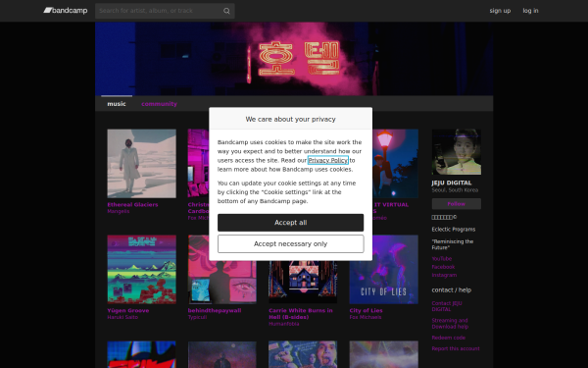Open the JEJU DIGITAL profile picture
The width and height of the screenshot is (588, 368).
pos(457,152)
